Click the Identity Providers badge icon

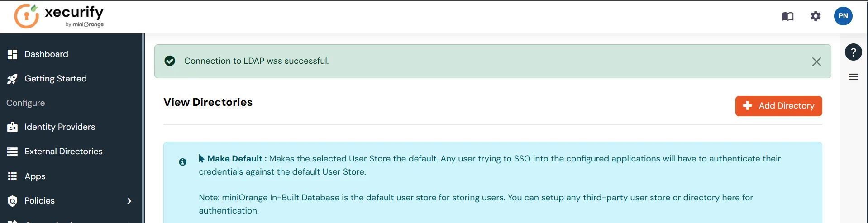12,127
